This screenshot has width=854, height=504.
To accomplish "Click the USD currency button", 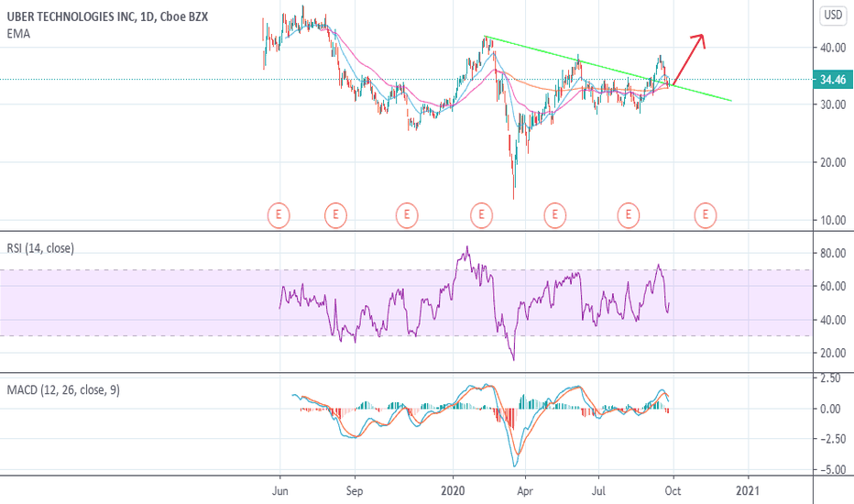I will pos(833,16).
